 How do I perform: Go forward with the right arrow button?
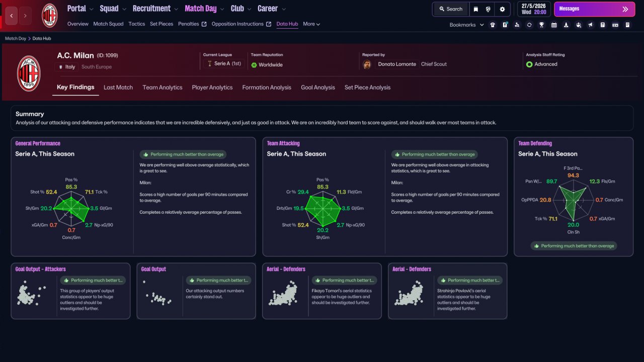click(25, 16)
